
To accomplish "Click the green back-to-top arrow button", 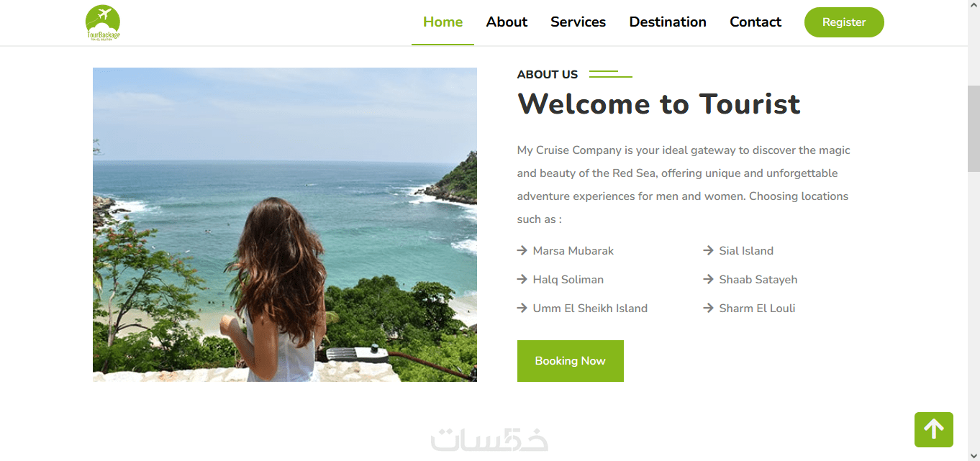I will coord(934,429).
